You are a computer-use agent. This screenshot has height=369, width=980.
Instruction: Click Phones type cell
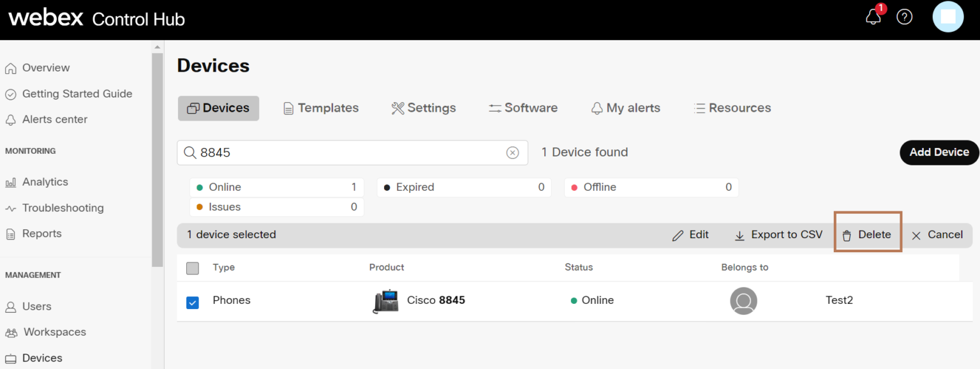point(232,300)
